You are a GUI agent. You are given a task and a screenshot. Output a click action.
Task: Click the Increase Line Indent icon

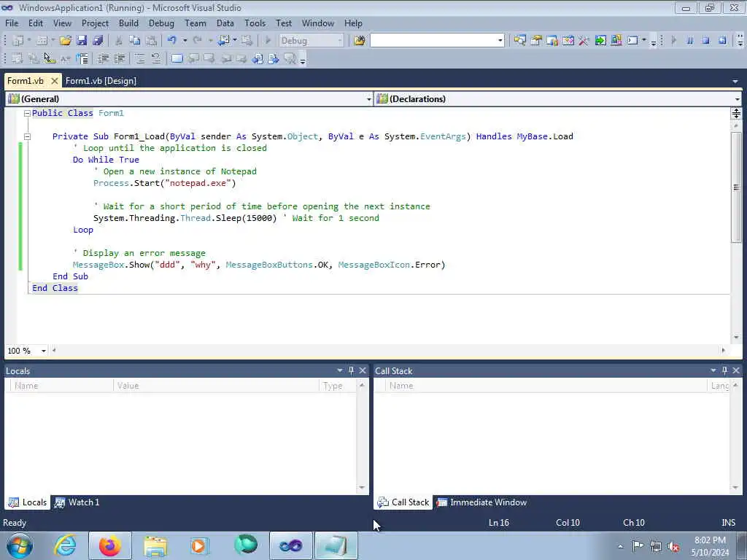tap(119, 58)
